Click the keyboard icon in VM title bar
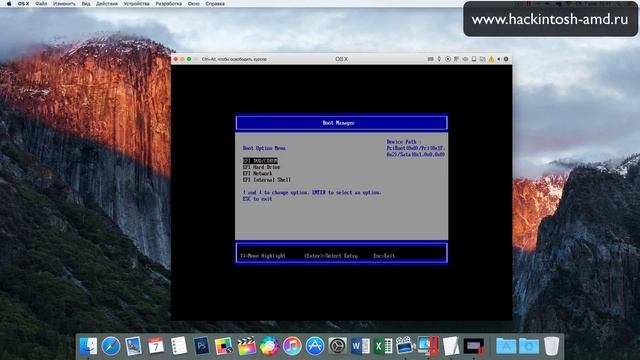640x360 pixels. 430,59
